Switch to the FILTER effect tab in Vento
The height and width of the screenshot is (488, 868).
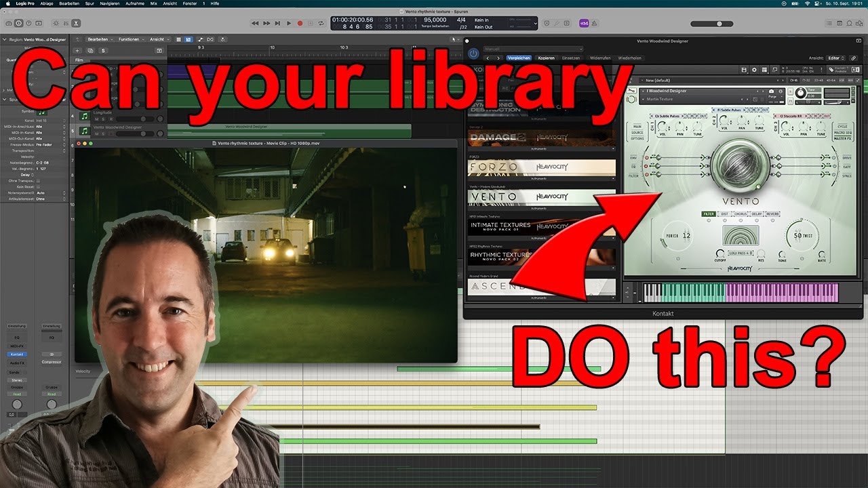[709, 213]
